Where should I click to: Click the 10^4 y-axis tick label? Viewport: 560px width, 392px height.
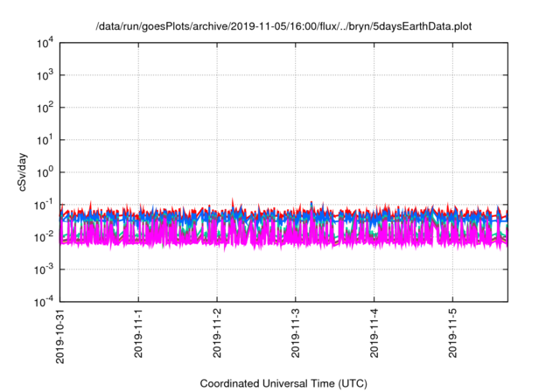45,43
